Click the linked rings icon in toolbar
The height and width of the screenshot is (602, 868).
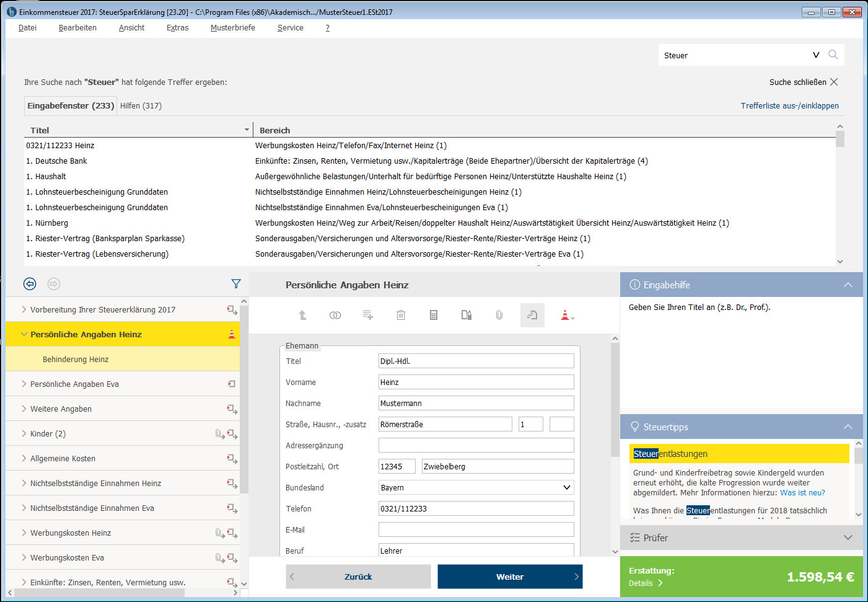point(335,315)
